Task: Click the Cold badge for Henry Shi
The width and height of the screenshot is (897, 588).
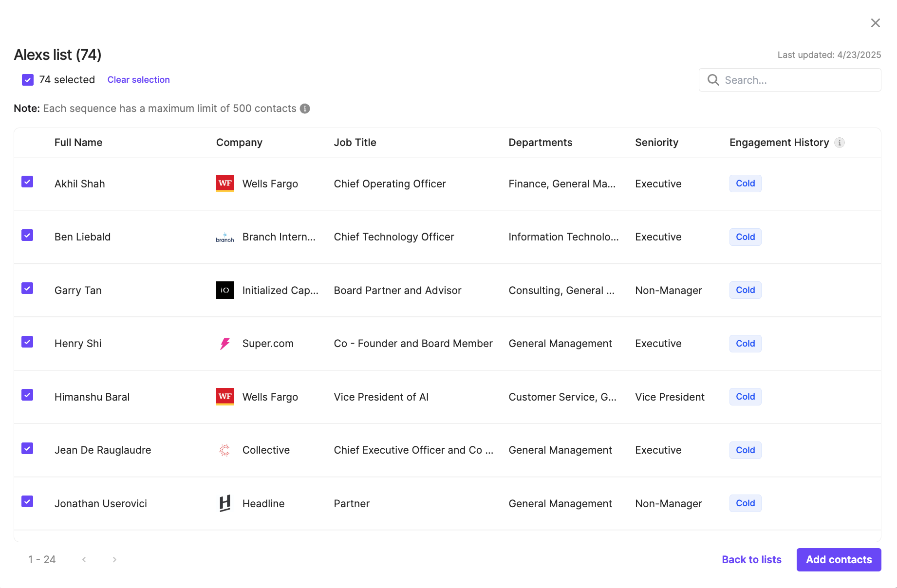Action: point(745,344)
